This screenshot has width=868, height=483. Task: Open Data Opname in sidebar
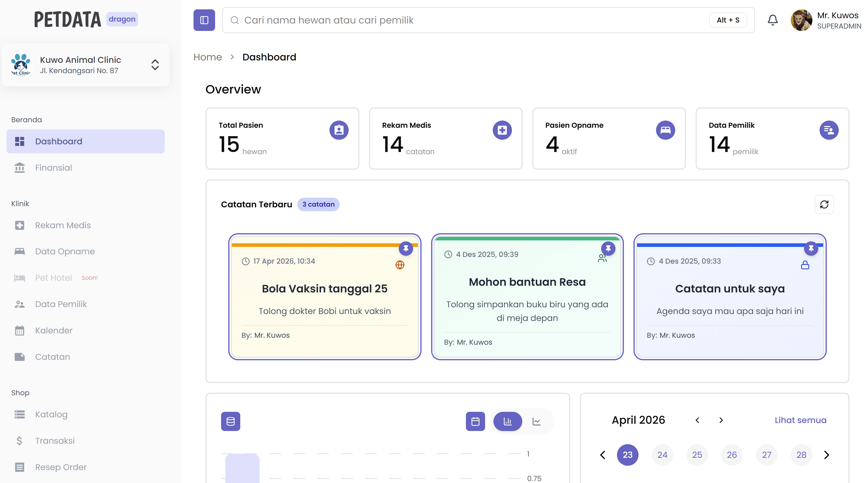pos(86,251)
